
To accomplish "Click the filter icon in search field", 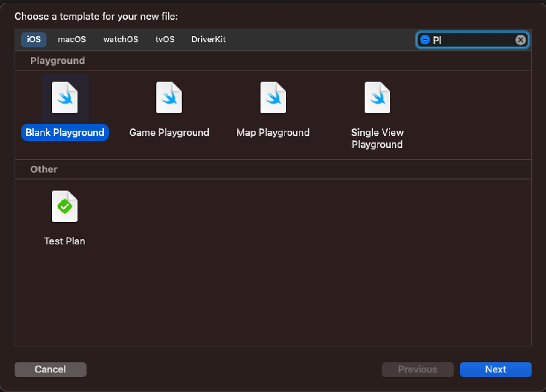I will pos(425,40).
